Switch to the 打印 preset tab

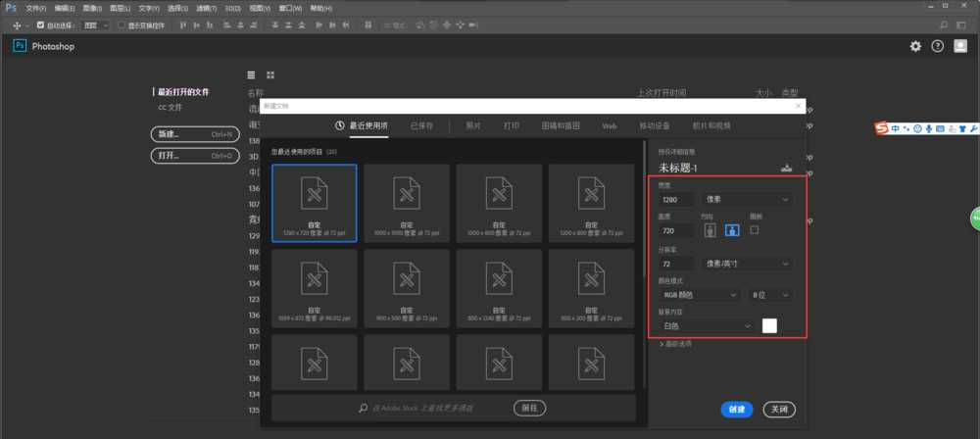(x=511, y=126)
